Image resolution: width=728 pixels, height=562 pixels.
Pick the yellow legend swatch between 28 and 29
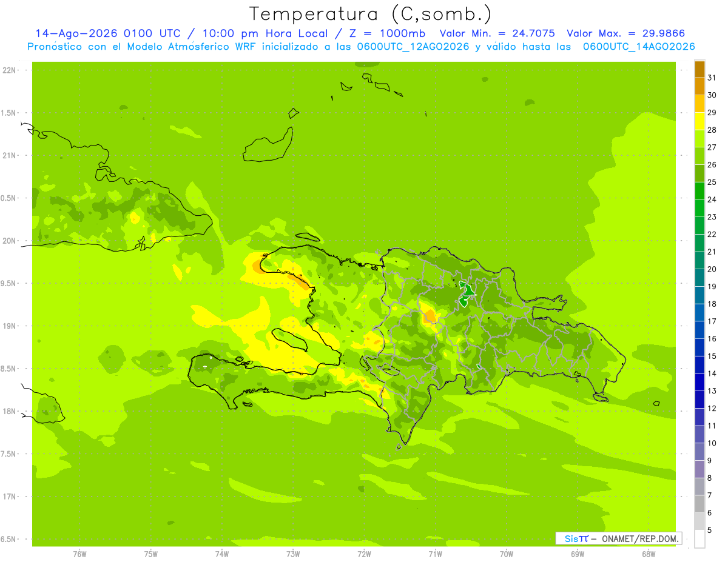[699, 121]
